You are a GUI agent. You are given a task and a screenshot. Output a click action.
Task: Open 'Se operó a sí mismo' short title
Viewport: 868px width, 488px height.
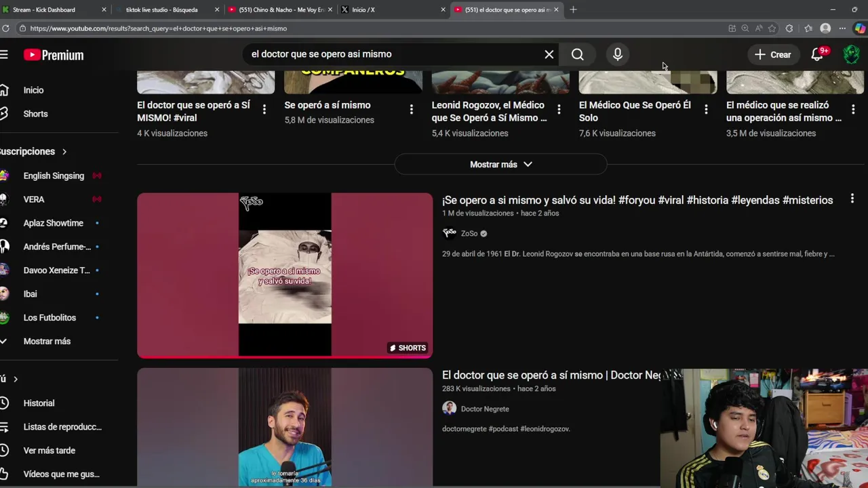pyautogui.click(x=328, y=105)
